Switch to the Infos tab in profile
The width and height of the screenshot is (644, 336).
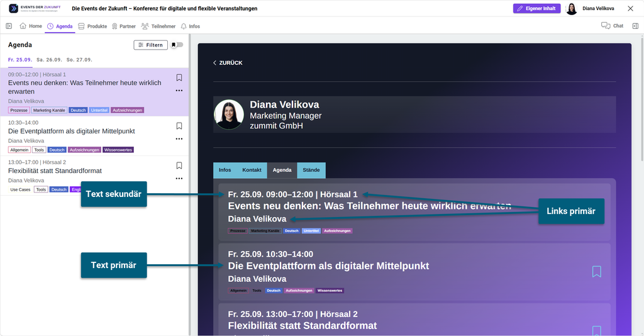(x=225, y=170)
